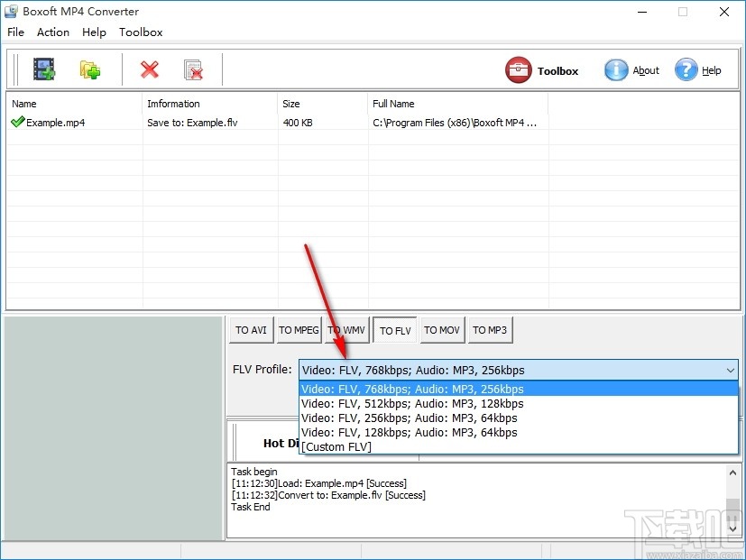The width and height of the screenshot is (746, 560).
Task: Click the TO MOV conversion button
Action: click(x=442, y=330)
